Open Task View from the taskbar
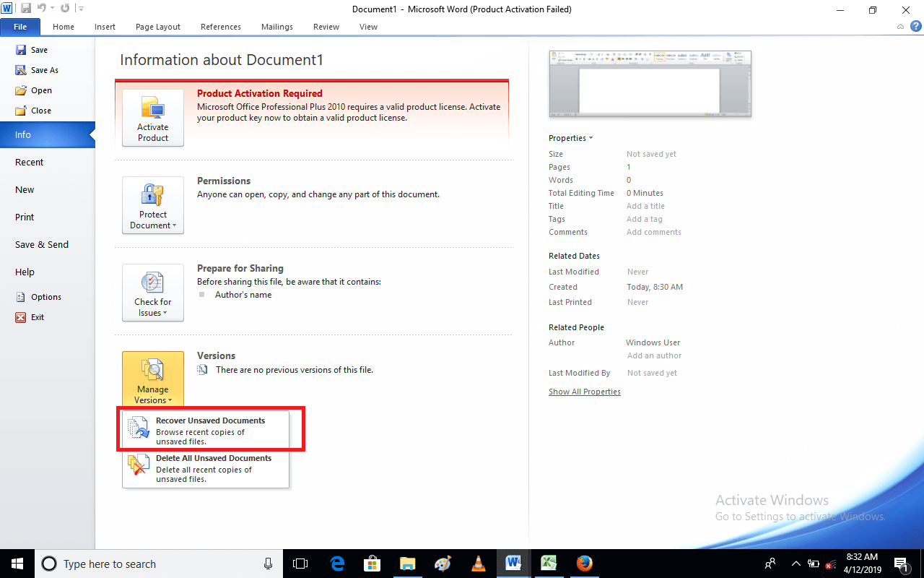The width and height of the screenshot is (924, 578). (301, 564)
